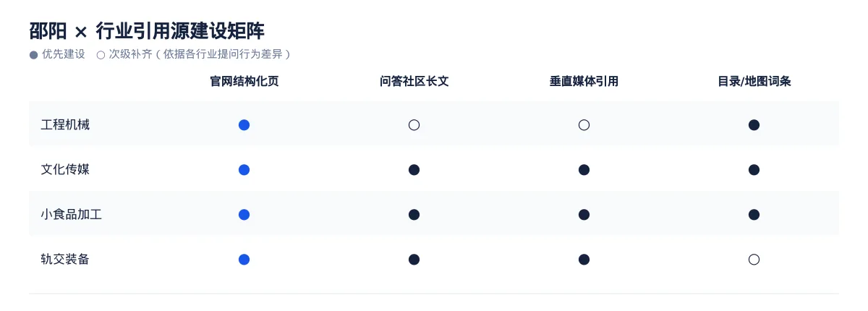868x311 pixels.
Task: Select the 垂直媒体引用 column header
Action: (584, 82)
